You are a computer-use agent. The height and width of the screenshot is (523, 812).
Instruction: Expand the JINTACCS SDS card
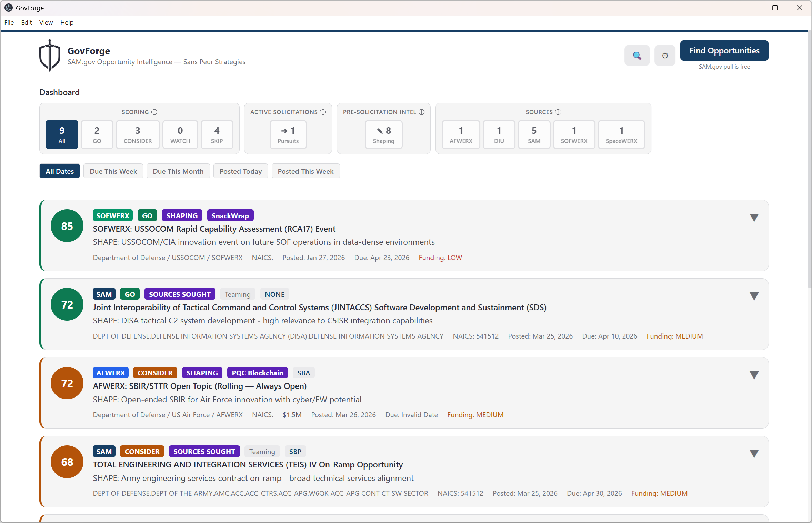(754, 296)
